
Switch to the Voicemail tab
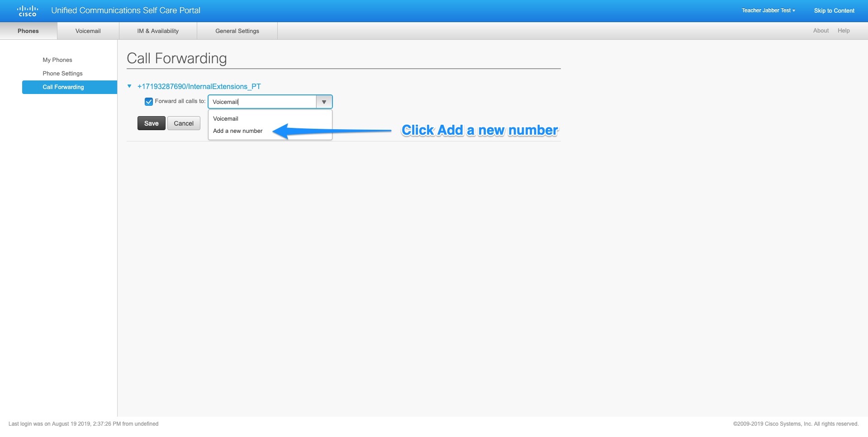pyautogui.click(x=88, y=31)
